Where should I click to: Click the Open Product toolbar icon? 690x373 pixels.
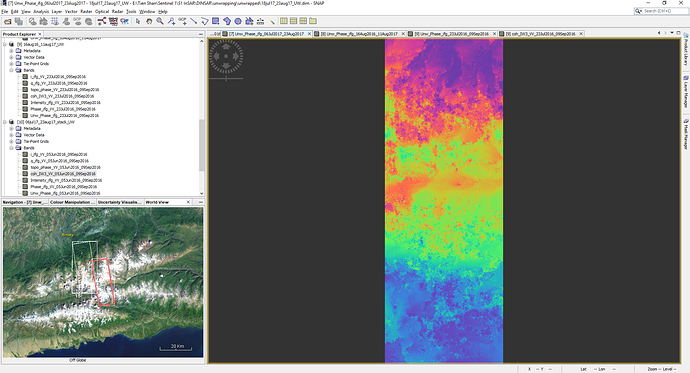coord(7,21)
